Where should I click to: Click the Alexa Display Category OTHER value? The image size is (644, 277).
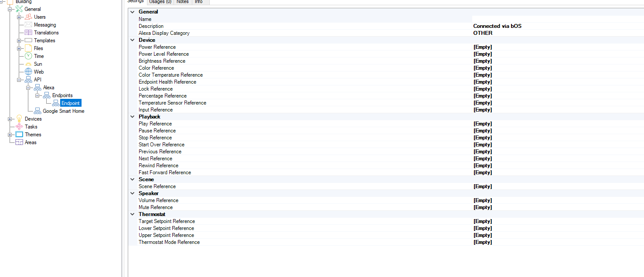[483, 33]
